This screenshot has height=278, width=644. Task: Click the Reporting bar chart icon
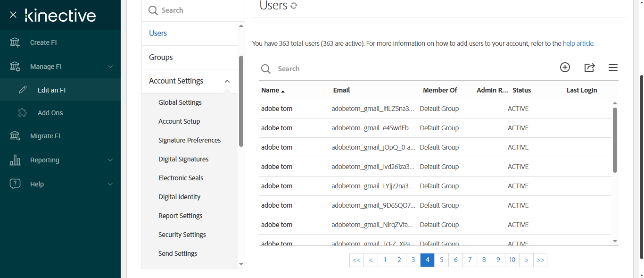tap(15, 160)
